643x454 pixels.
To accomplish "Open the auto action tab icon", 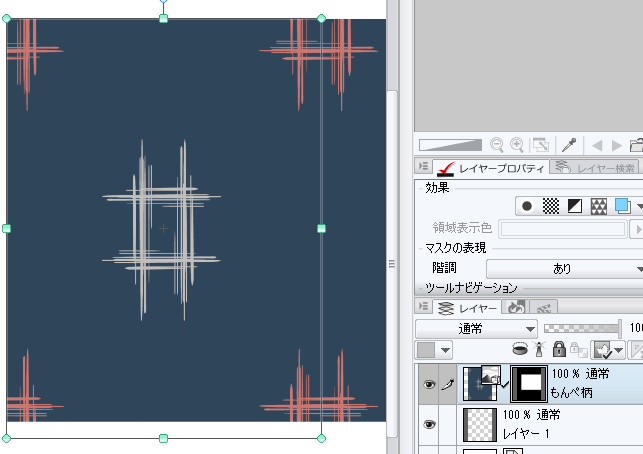I will [516, 308].
